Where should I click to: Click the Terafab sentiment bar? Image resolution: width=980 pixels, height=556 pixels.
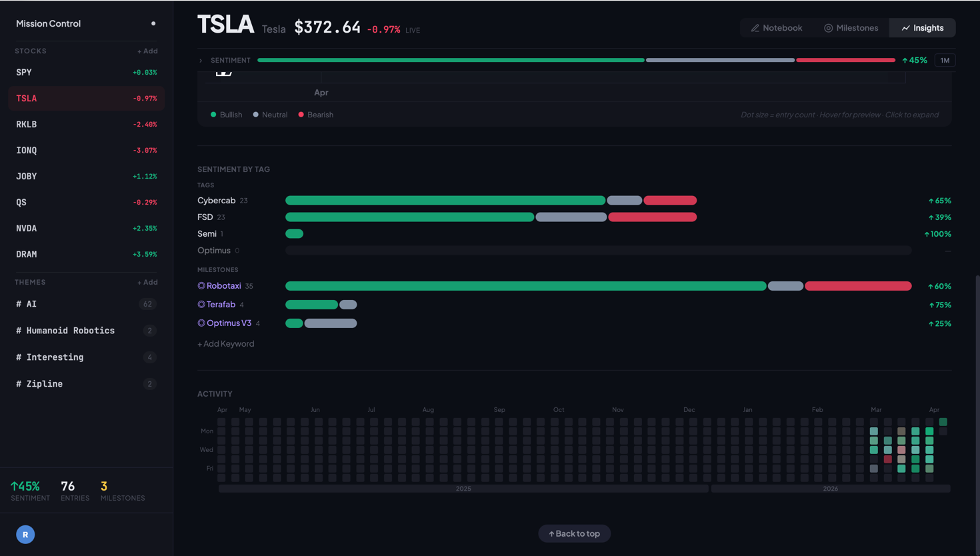321,305
